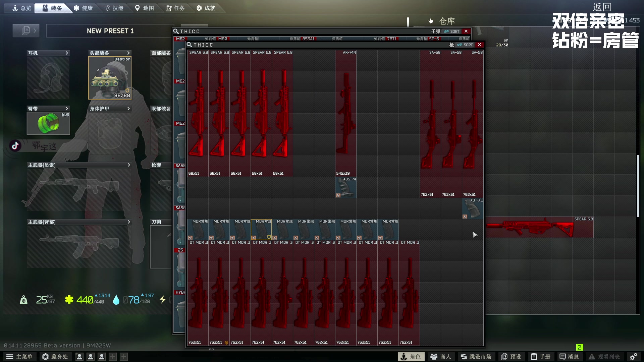Select the Bastion helmet in headwear slot
Image resolution: width=644 pixels, height=362 pixels.
[x=110, y=78]
